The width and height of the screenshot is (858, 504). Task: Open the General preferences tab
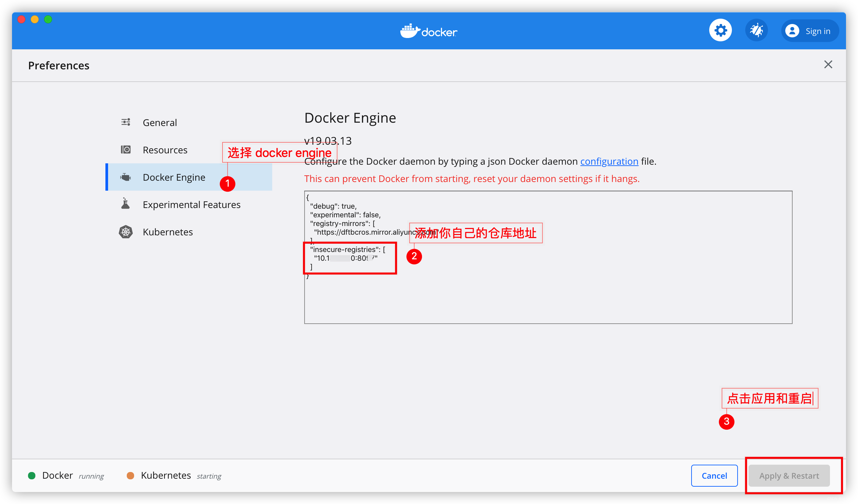tap(189, 123)
